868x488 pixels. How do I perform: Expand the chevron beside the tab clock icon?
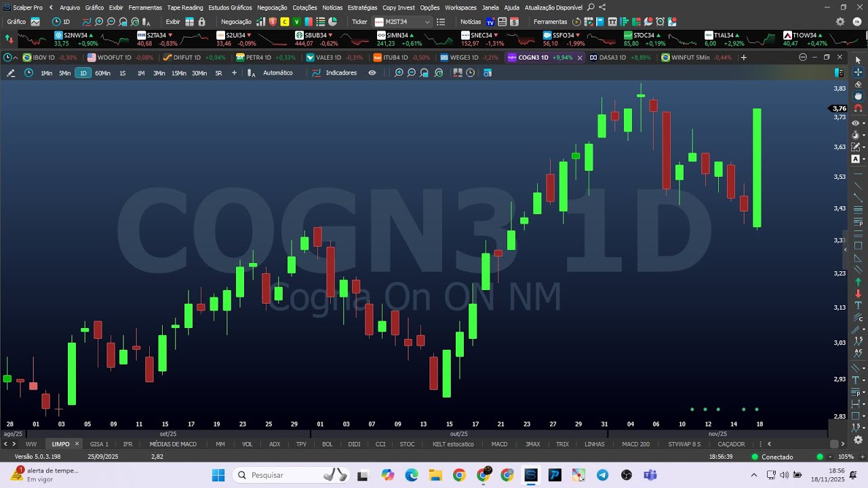pos(16,58)
